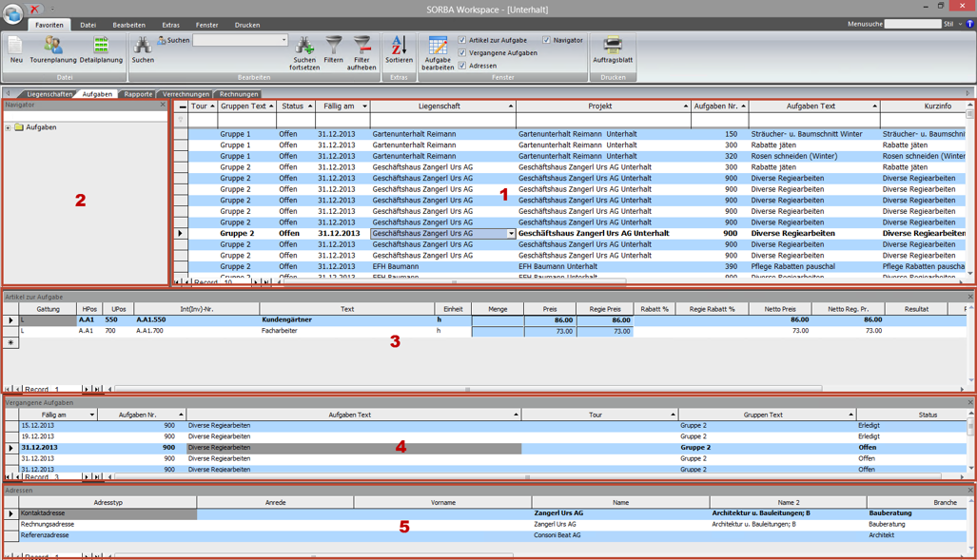Image resolution: width=977 pixels, height=560 pixels.
Task: Open the Drucken ribbon tab
Action: [247, 25]
